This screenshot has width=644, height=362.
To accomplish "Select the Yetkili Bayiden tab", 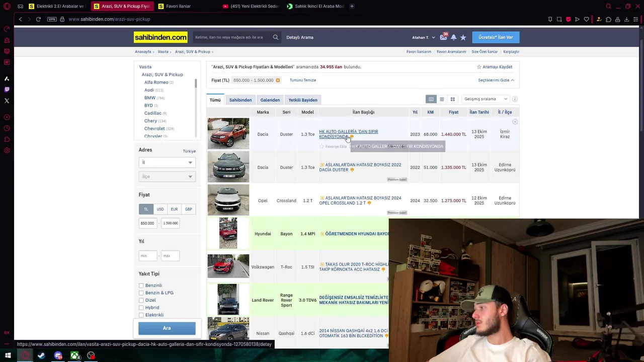I will (x=303, y=100).
